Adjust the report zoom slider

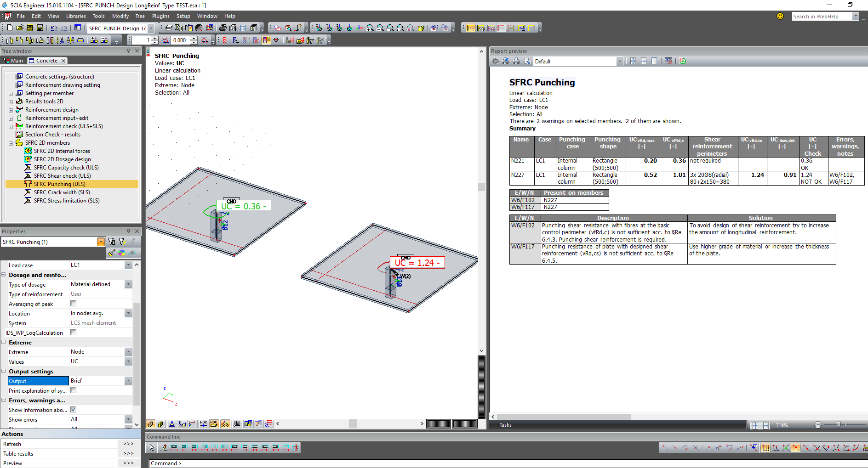(x=839, y=425)
